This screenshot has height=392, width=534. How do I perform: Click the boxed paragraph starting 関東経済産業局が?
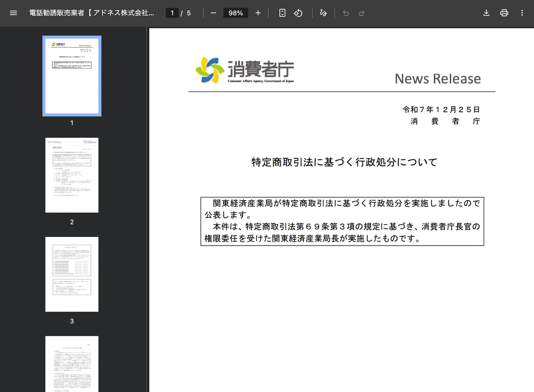point(342,221)
